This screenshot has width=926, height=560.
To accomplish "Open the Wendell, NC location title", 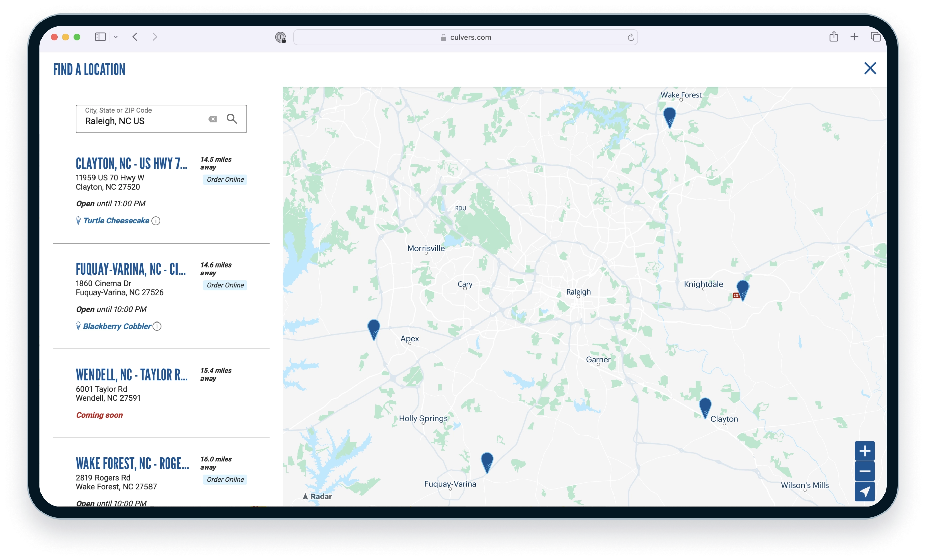I will coord(132,375).
